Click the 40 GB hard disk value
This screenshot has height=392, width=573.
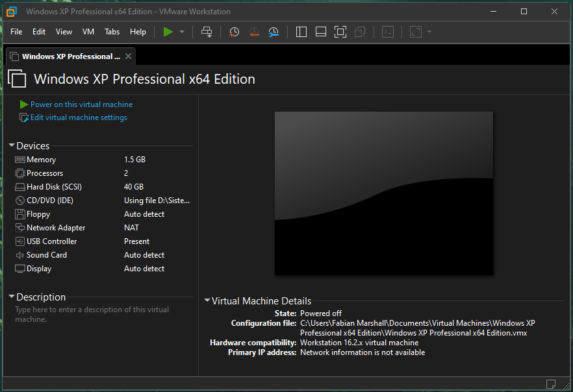pyautogui.click(x=134, y=187)
